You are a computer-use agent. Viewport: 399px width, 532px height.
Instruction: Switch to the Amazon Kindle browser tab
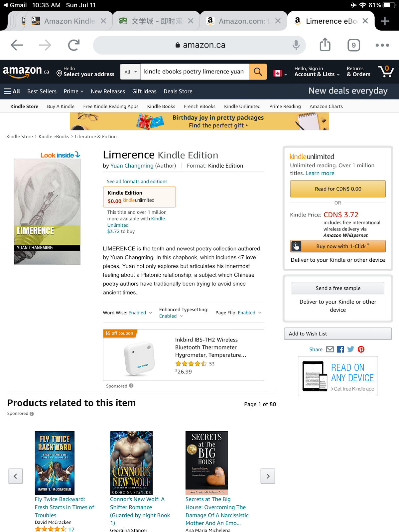(x=69, y=21)
